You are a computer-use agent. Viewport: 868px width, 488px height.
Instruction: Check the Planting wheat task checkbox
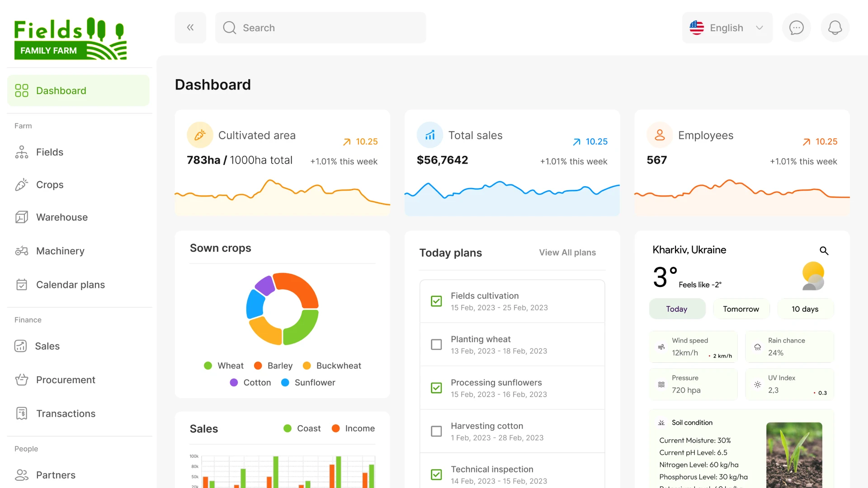coord(436,344)
